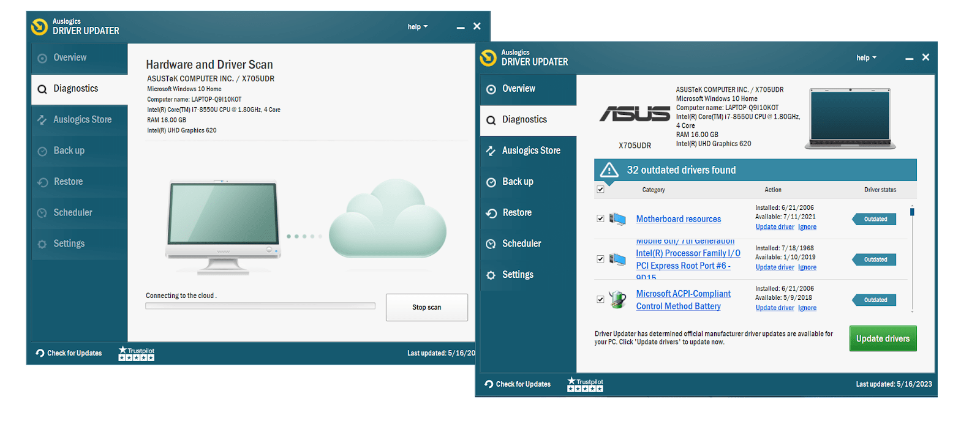The image size is (980, 432).
Task: Click the cloud illustration in the left window
Action: [388, 218]
